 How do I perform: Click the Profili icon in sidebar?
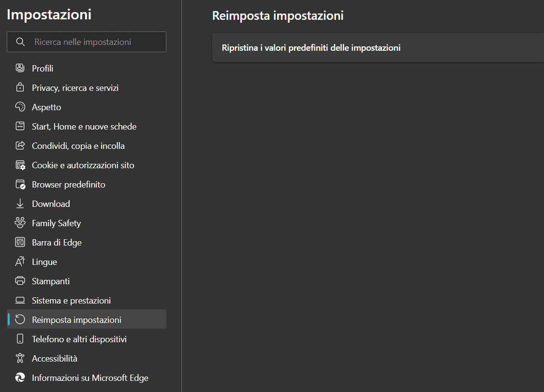(20, 68)
